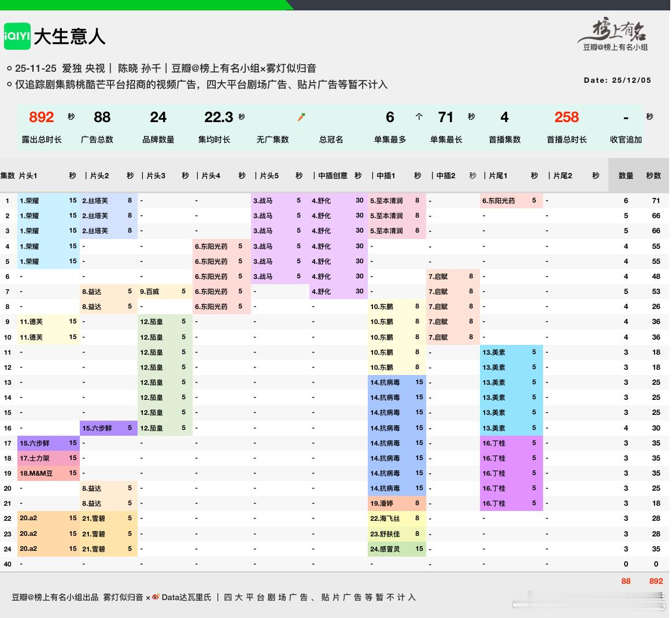
Task: Click the 片头3 column header
Action: point(156,175)
